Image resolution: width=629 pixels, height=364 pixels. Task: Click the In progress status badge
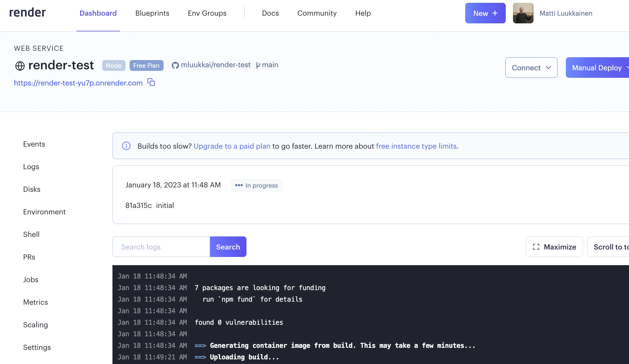(x=256, y=185)
